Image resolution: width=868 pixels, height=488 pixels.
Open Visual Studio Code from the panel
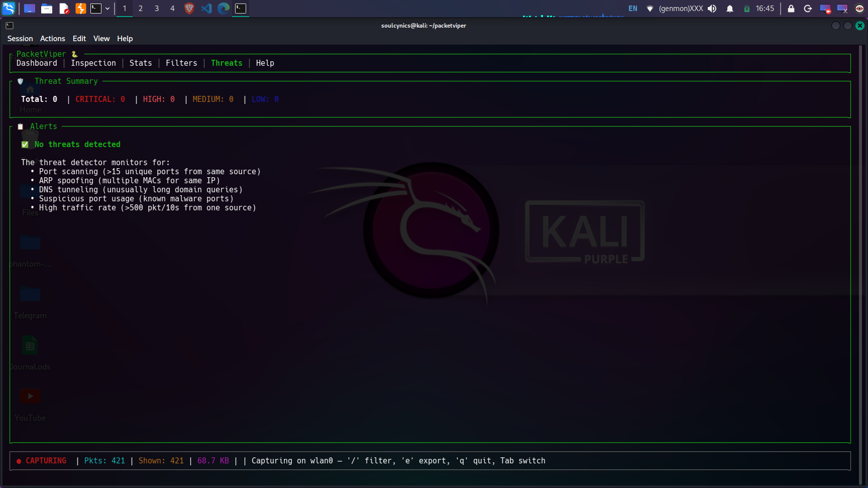(206, 9)
